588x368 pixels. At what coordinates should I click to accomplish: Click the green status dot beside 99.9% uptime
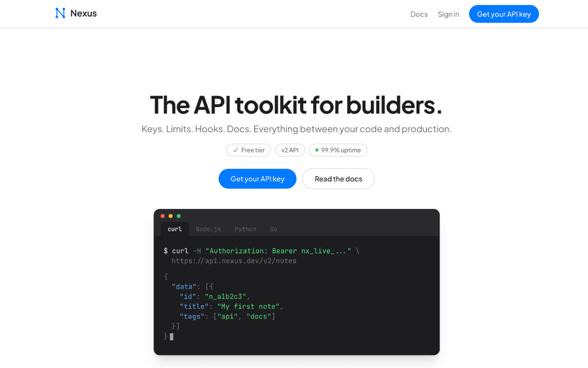tap(317, 150)
